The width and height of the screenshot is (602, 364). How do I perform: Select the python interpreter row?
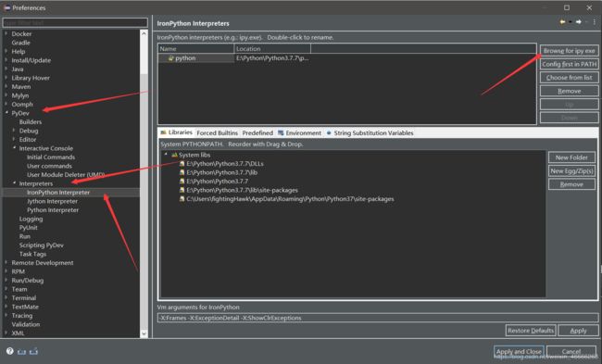346,58
